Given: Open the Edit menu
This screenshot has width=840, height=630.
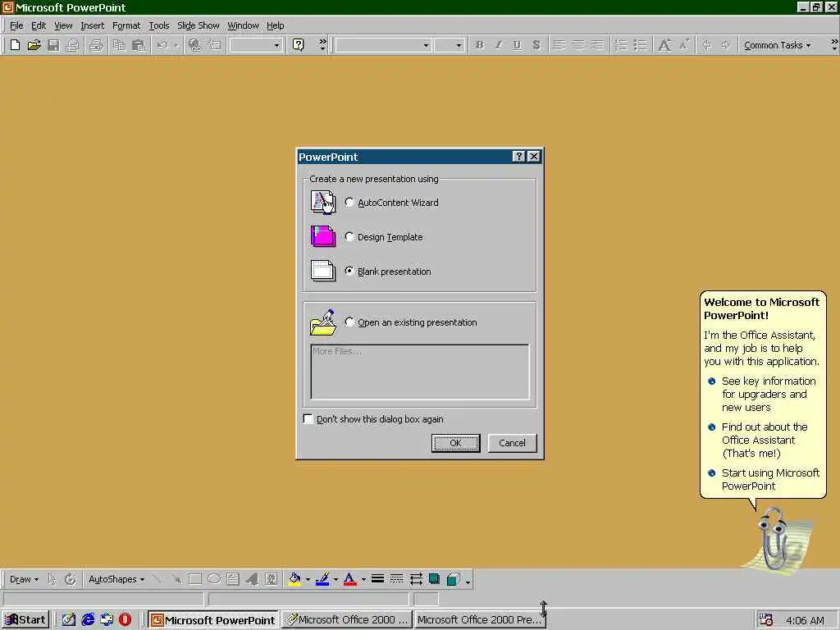Looking at the screenshot, I should tap(39, 25).
